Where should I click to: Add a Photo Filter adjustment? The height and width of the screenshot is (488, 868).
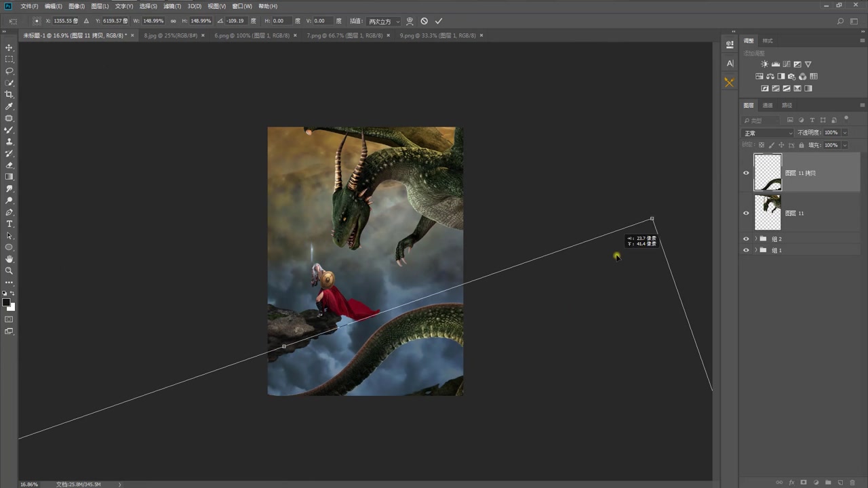pos(792,77)
